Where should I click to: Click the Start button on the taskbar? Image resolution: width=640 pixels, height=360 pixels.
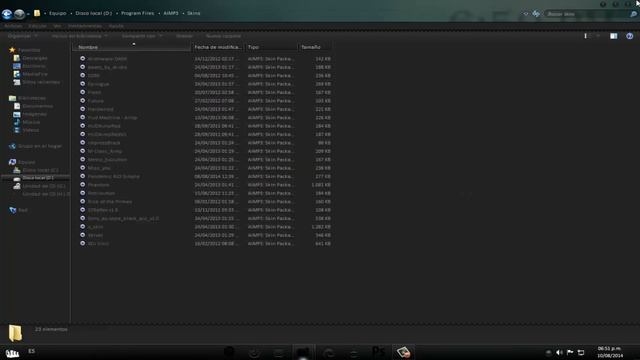pyautogui.click(x=12, y=352)
